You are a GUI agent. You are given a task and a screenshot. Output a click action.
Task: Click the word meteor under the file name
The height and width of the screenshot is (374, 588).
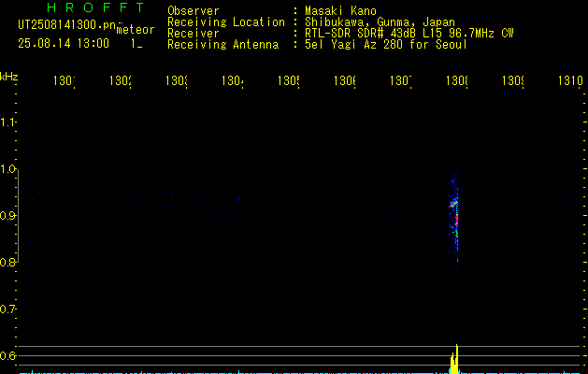click(136, 30)
